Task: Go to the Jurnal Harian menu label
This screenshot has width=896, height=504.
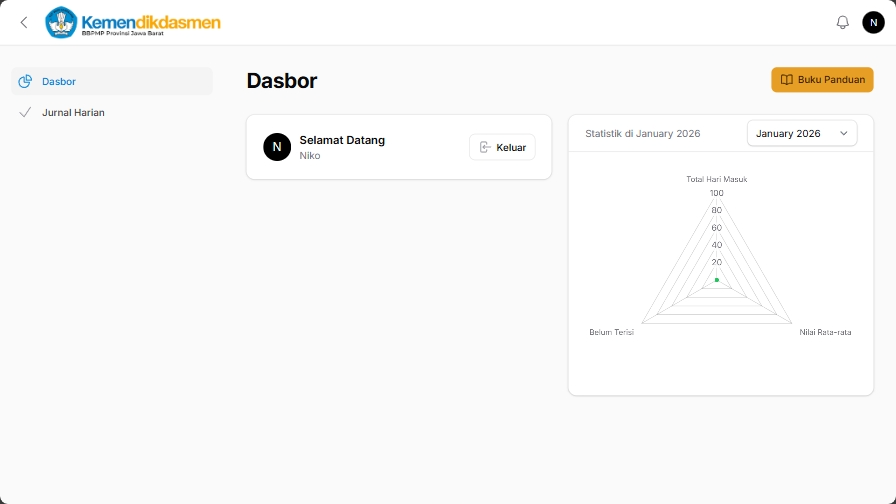Action: [73, 113]
